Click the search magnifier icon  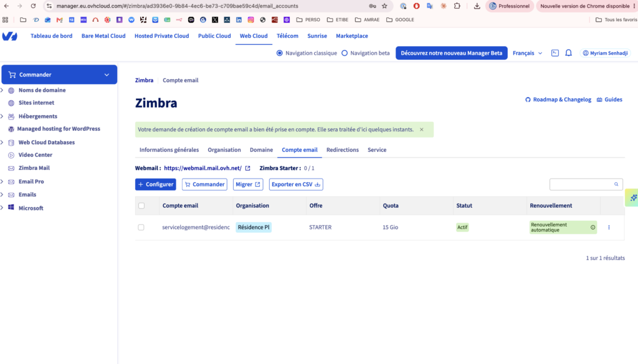(616, 184)
